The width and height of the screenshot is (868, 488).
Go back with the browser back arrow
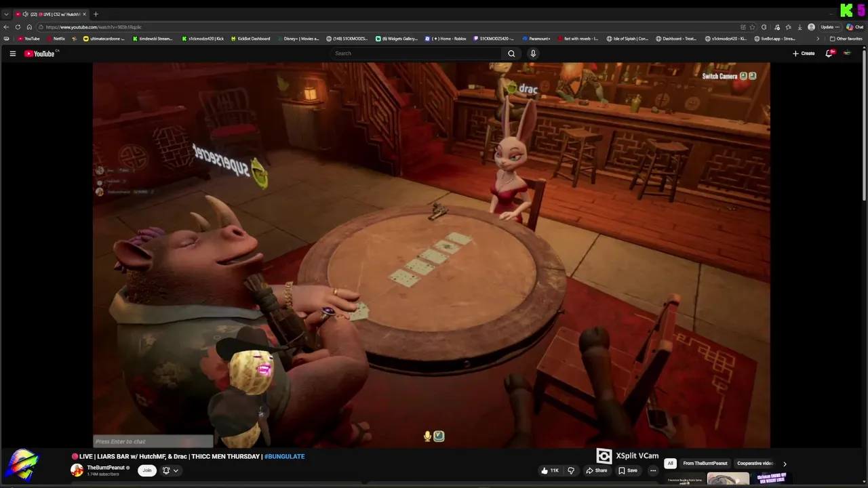[6, 27]
